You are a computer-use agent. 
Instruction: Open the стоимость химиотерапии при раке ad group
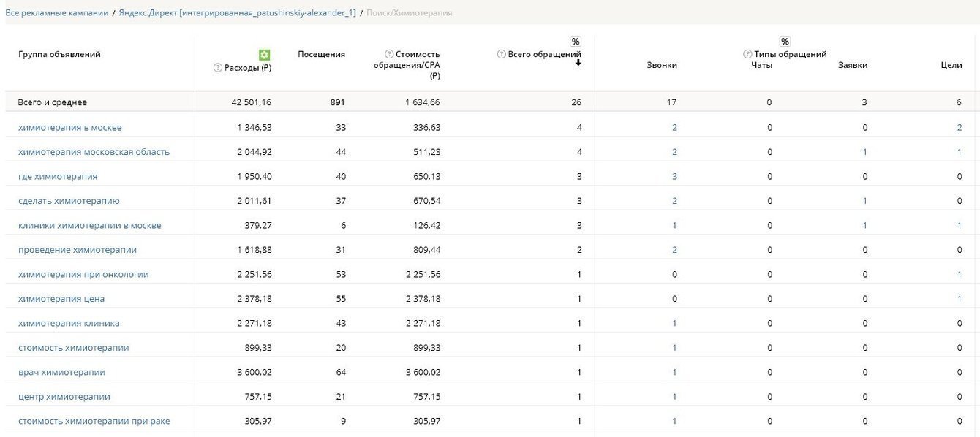point(94,421)
